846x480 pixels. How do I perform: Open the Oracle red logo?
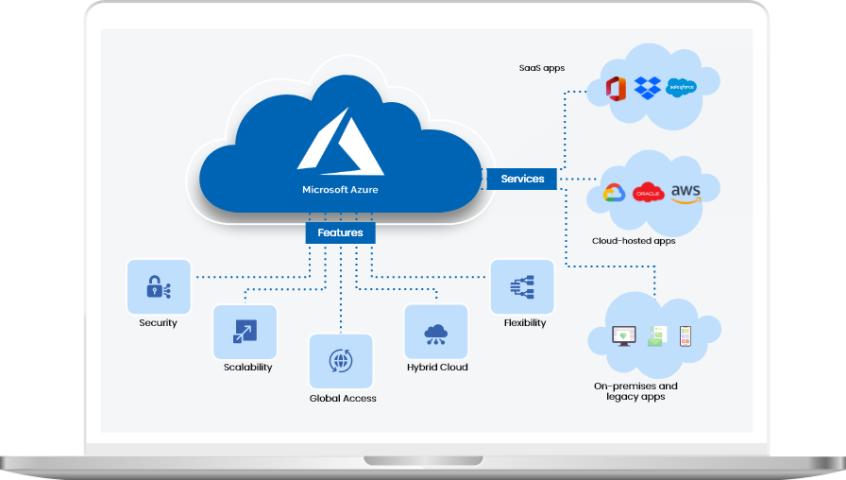(x=648, y=193)
